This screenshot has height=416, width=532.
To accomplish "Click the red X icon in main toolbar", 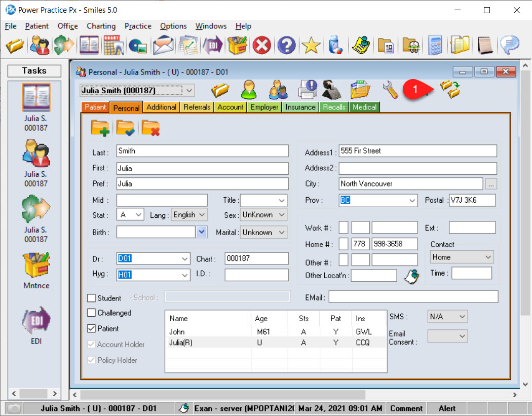I will [261, 45].
